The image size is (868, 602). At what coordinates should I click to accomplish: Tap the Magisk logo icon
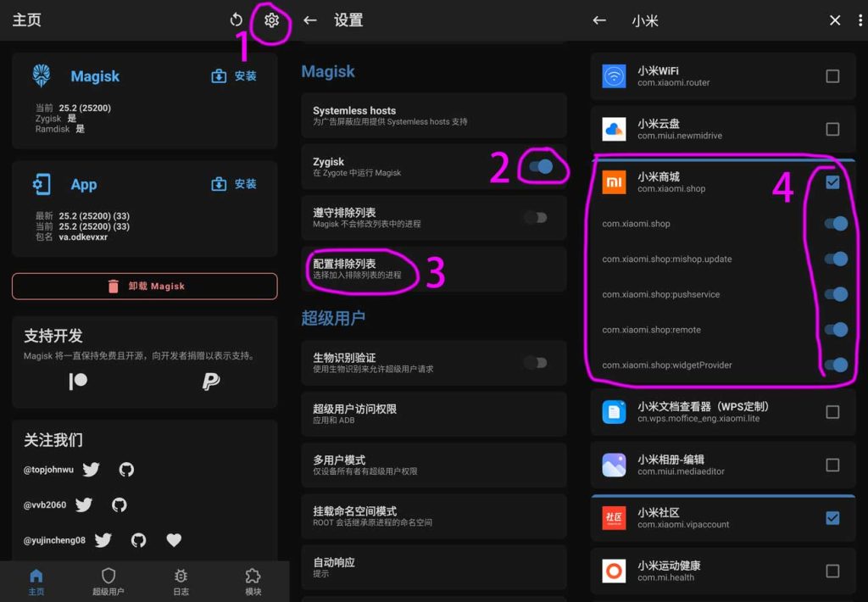coord(42,75)
